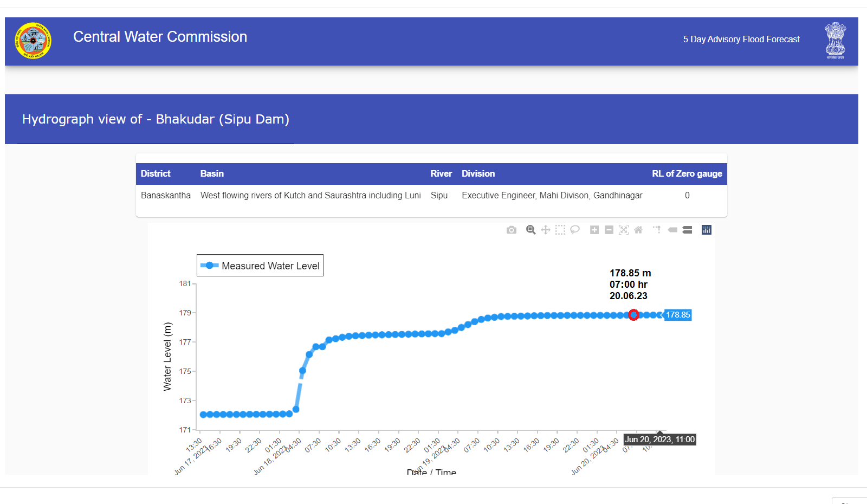
Task: Click the RL of Zero gauge column header
Action: tap(687, 174)
